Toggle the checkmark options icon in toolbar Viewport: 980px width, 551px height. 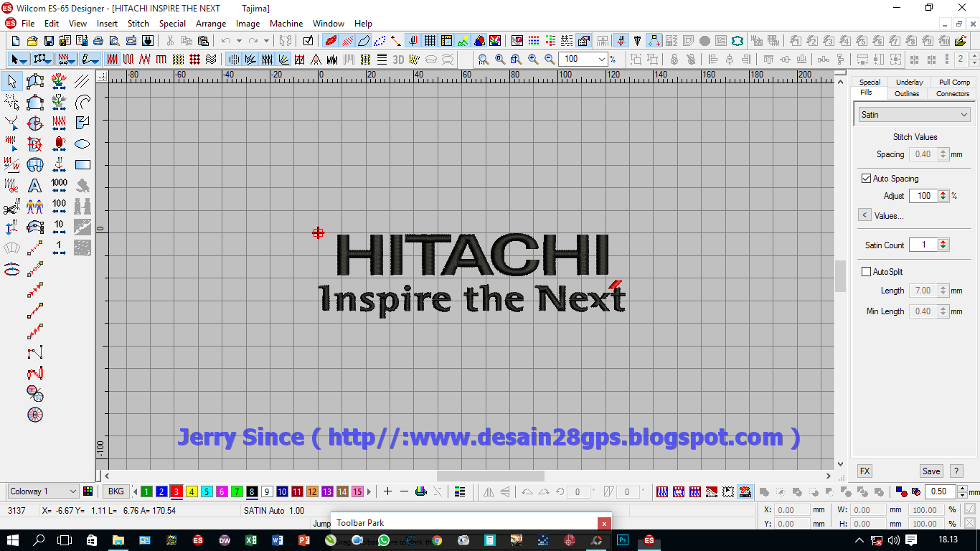pyautogui.click(x=308, y=41)
